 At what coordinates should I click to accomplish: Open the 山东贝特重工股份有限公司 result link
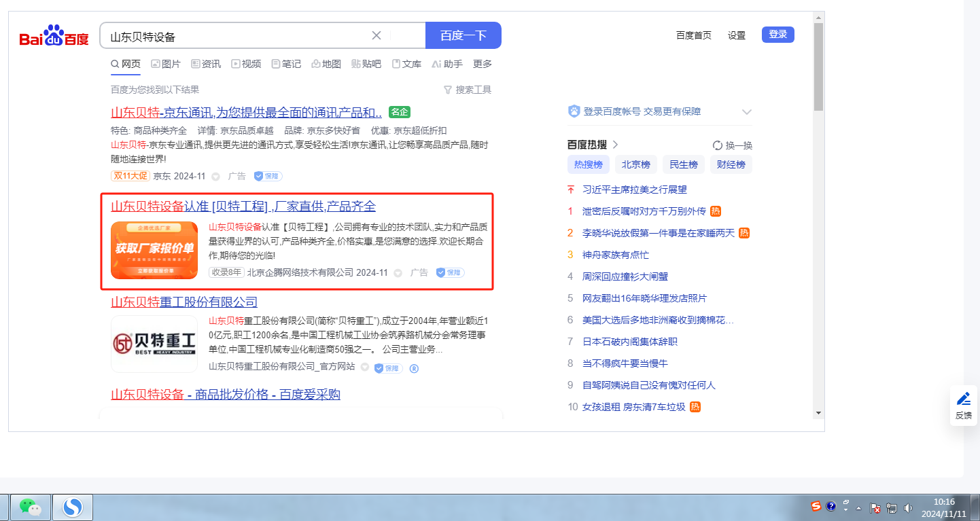tap(184, 302)
